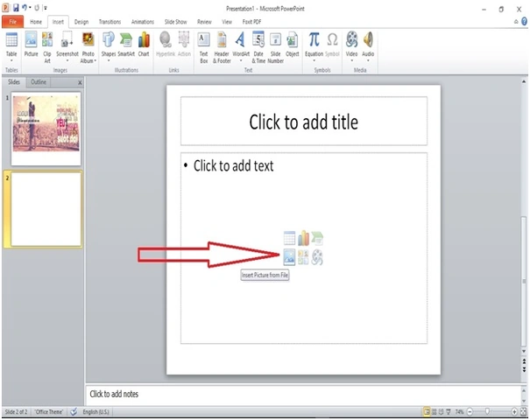Click the zoom out minus button

click(x=470, y=411)
